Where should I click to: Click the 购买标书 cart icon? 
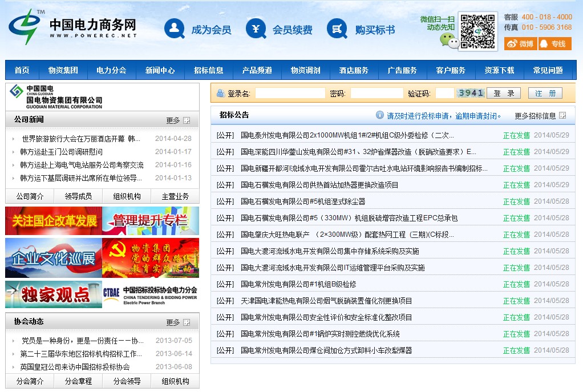(x=337, y=29)
